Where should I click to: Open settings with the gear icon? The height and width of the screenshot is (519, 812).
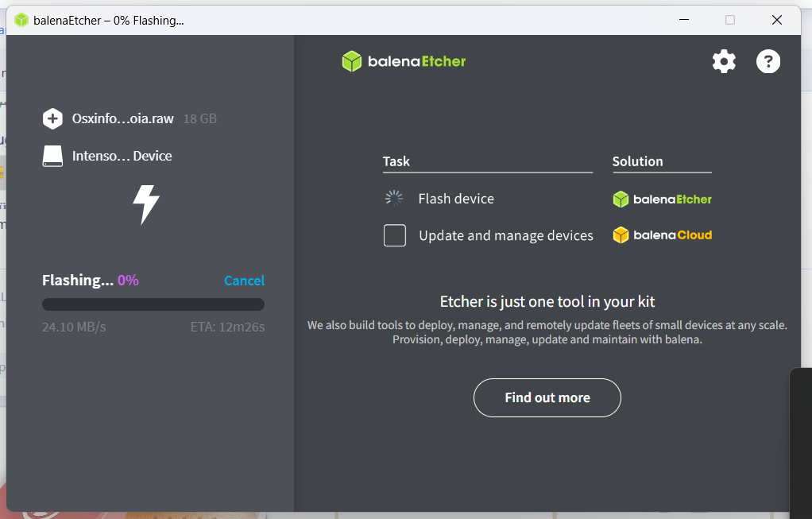click(724, 61)
